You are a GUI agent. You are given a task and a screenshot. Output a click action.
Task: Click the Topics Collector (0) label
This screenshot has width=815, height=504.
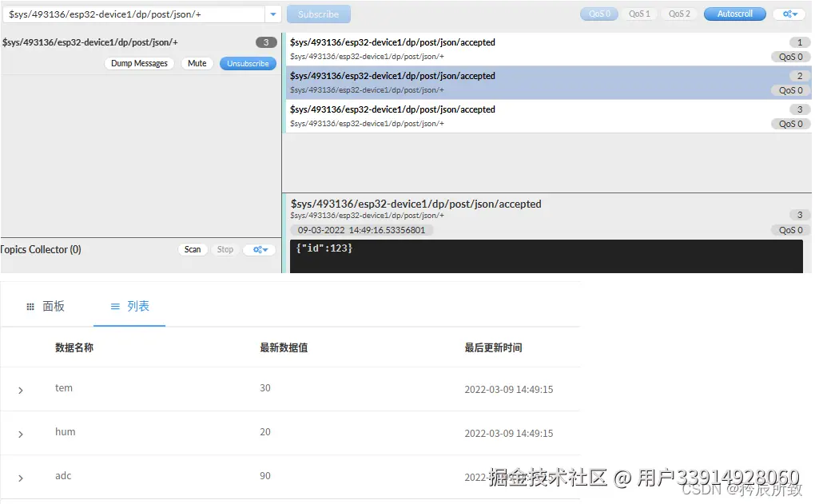tap(41, 250)
